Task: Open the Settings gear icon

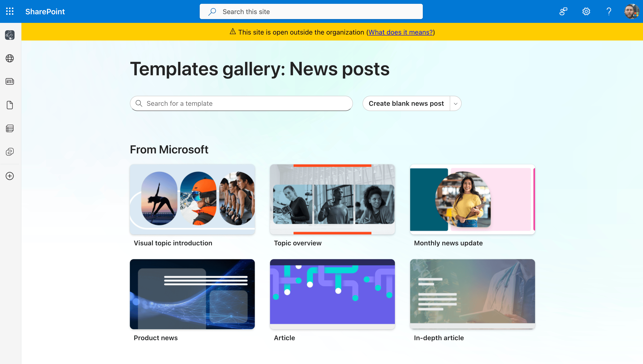Action: coord(586,11)
